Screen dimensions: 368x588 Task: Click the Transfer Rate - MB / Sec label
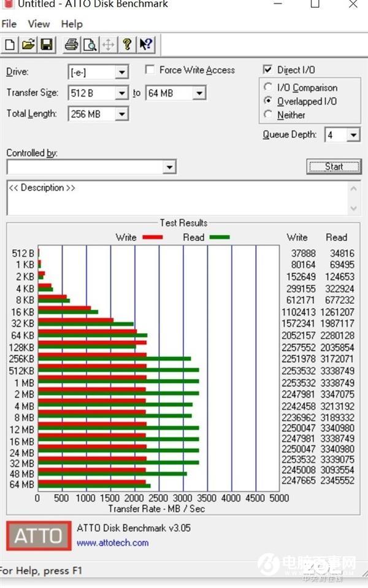[156, 509]
